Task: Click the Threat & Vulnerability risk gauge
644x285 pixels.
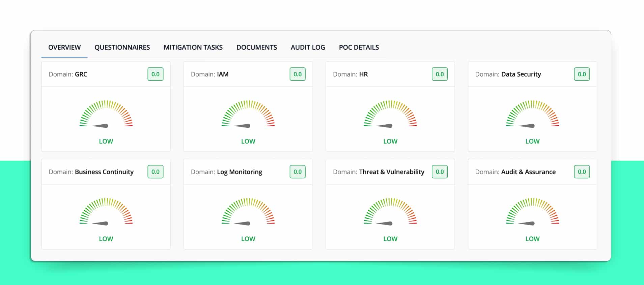Action: [x=390, y=212]
